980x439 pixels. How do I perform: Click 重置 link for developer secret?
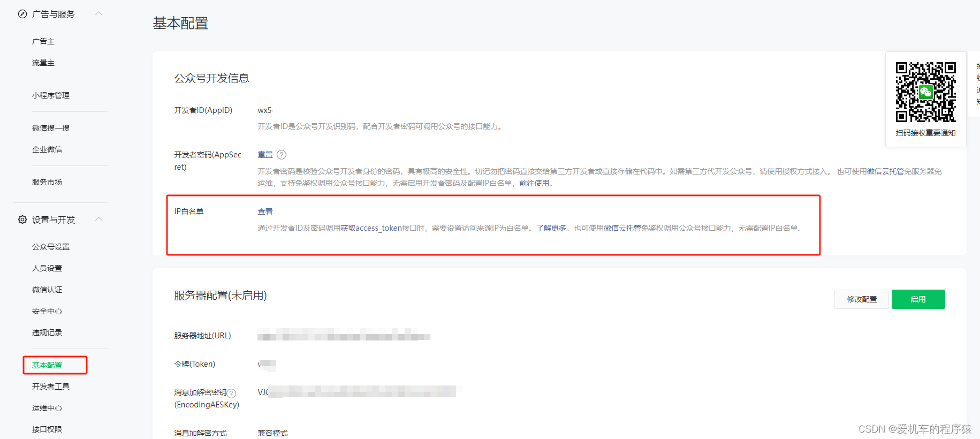click(265, 155)
